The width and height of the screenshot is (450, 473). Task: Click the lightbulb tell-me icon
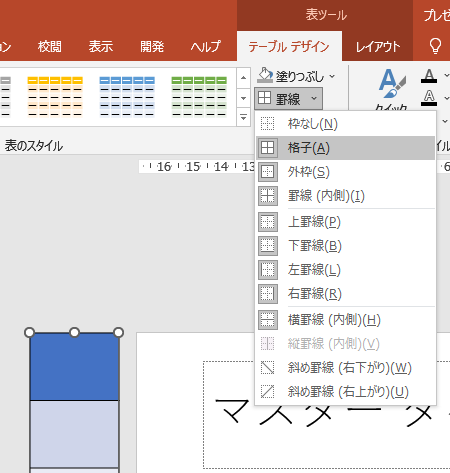435,46
